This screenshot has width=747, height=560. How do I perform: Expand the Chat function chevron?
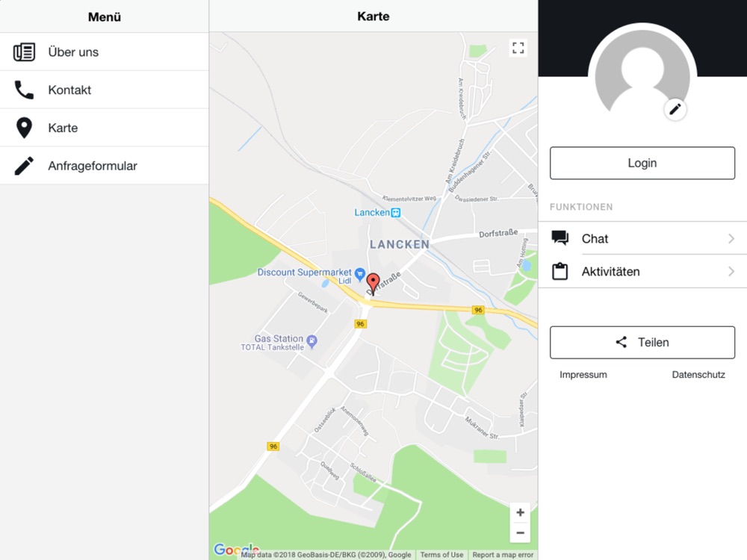[x=731, y=239]
